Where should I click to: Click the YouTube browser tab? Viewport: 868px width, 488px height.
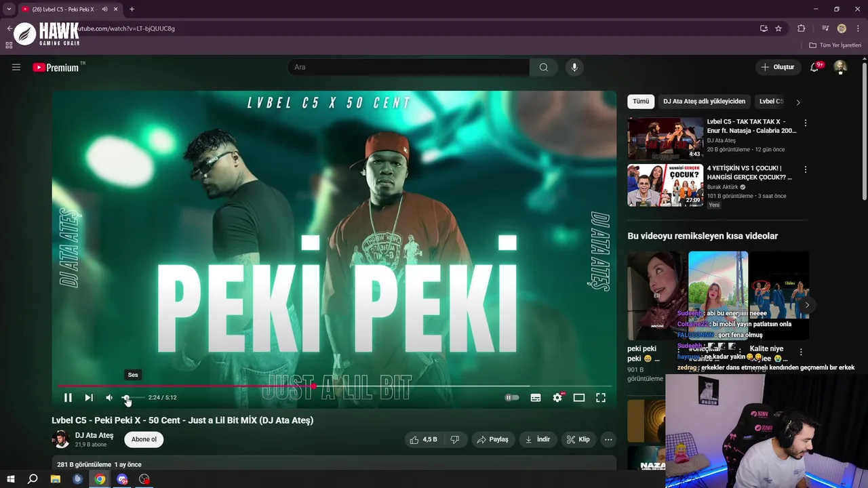(x=71, y=9)
